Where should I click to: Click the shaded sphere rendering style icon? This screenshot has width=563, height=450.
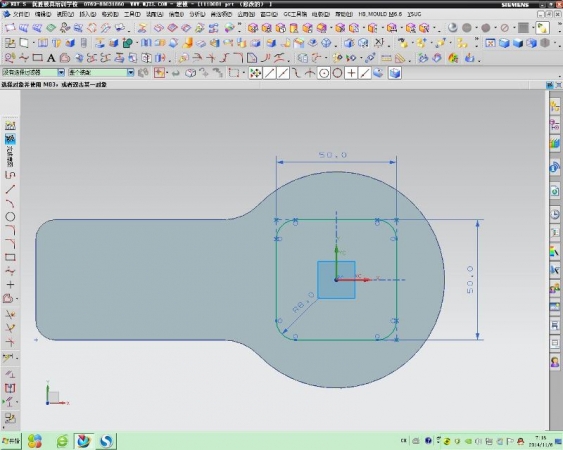[x=452, y=28]
